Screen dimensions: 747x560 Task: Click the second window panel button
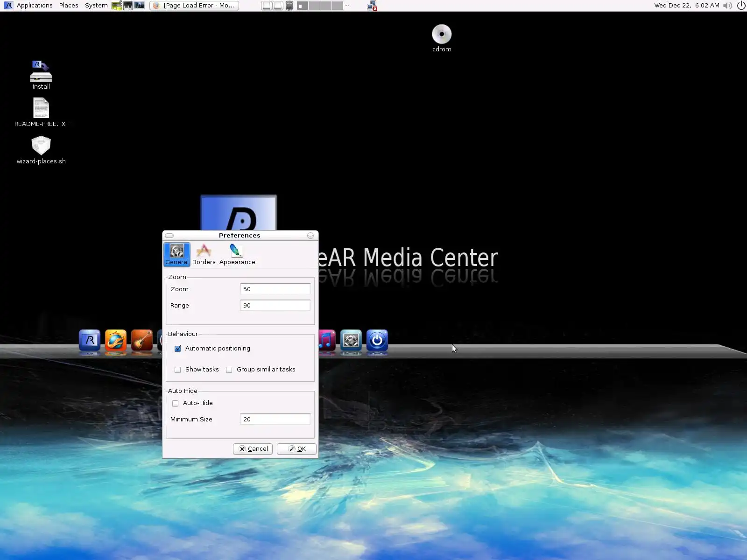pyautogui.click(x=278, y=6)
